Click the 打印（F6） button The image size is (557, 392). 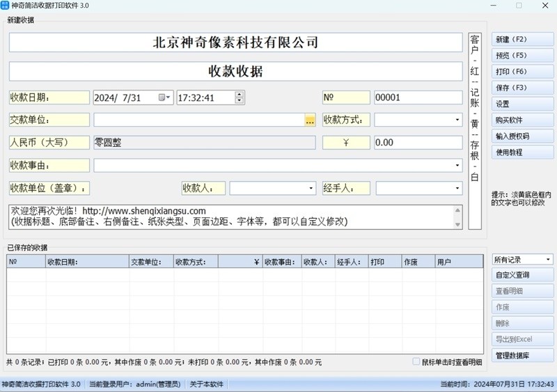tap(522, 72)
